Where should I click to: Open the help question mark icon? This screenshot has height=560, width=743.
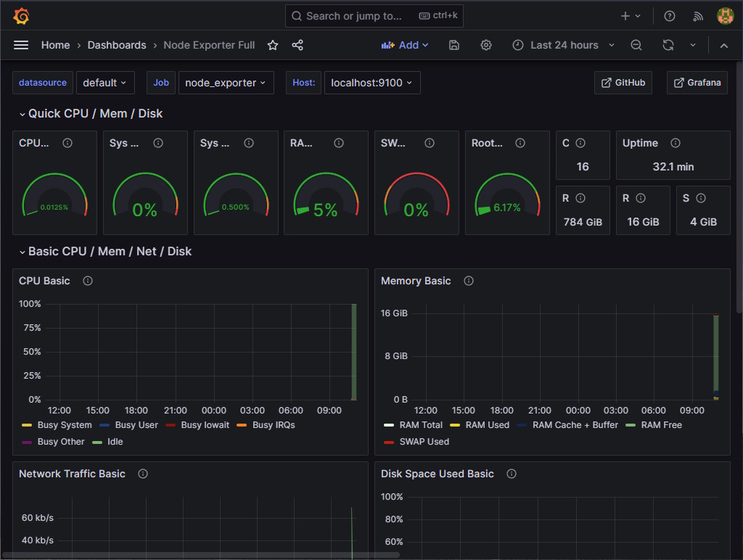click(669, 15)
